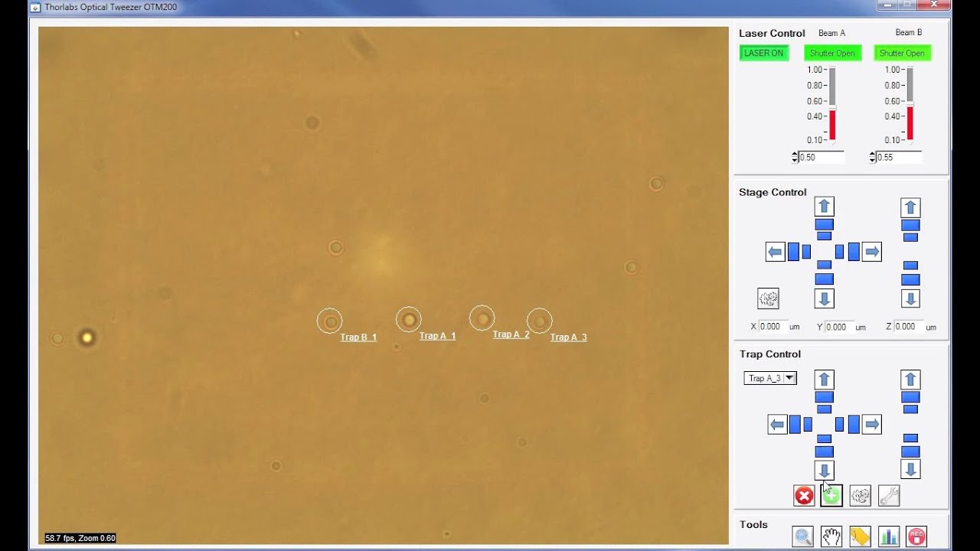
Task: Click Trap A_1 circle marker
Action: click(x=409, y=319)
